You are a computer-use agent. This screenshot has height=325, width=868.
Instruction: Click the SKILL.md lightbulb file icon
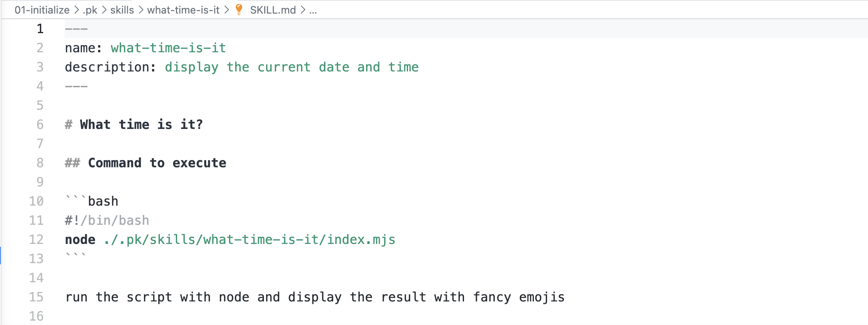[239, 10]
